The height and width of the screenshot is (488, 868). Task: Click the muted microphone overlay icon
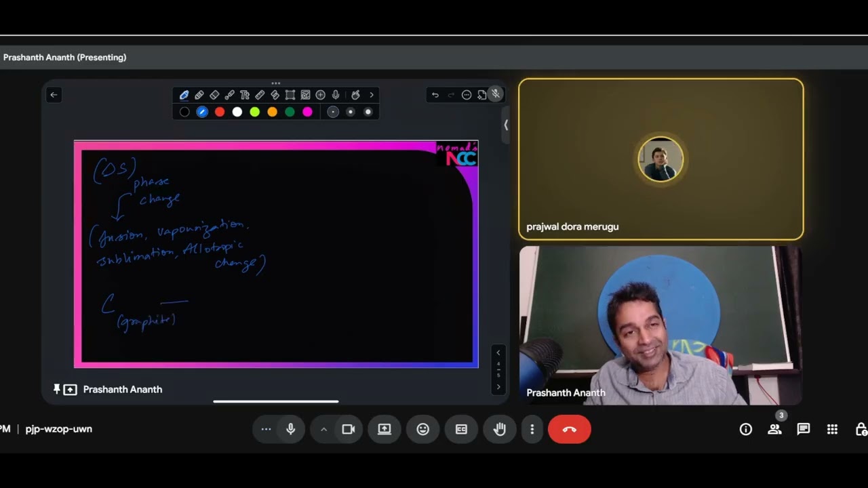(x=496, y=94)
